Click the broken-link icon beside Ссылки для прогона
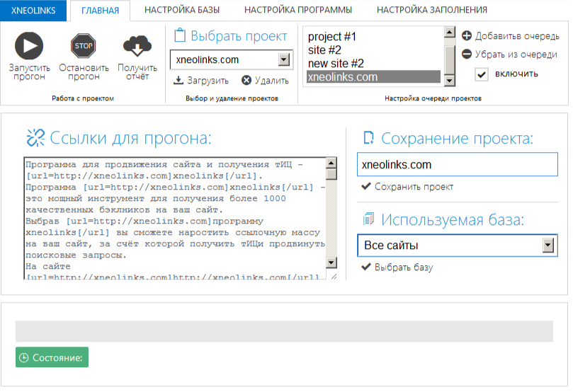The image size is (573, 392). coord(35,137)
